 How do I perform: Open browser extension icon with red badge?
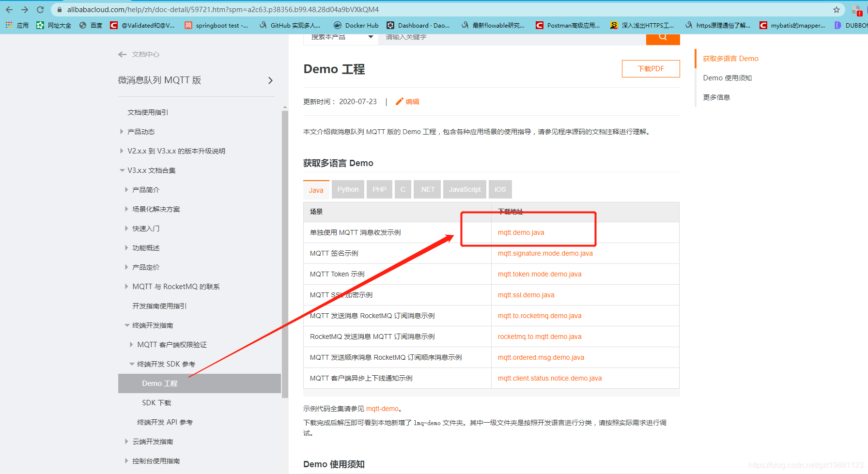point(857,10)
